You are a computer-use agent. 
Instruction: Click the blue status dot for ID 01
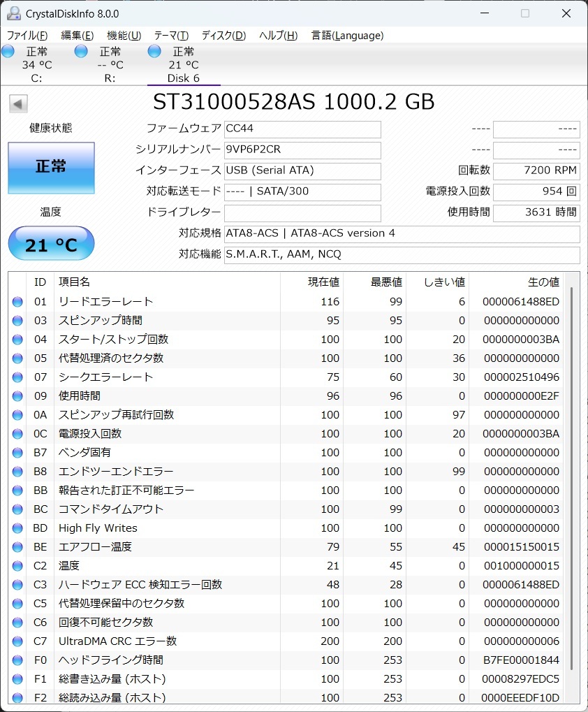pyautogui.click(x=17, y=302)
